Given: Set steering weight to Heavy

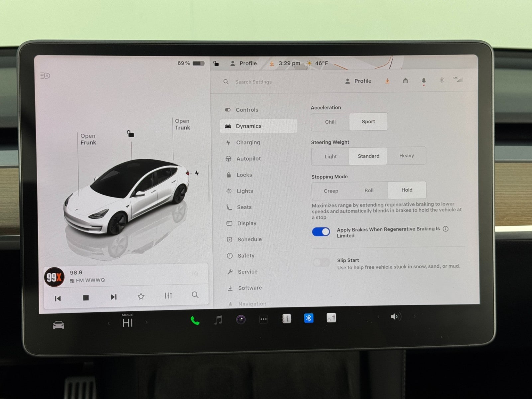Looking at the screenshot, I should pyautogui.click(x=406, y=156).
